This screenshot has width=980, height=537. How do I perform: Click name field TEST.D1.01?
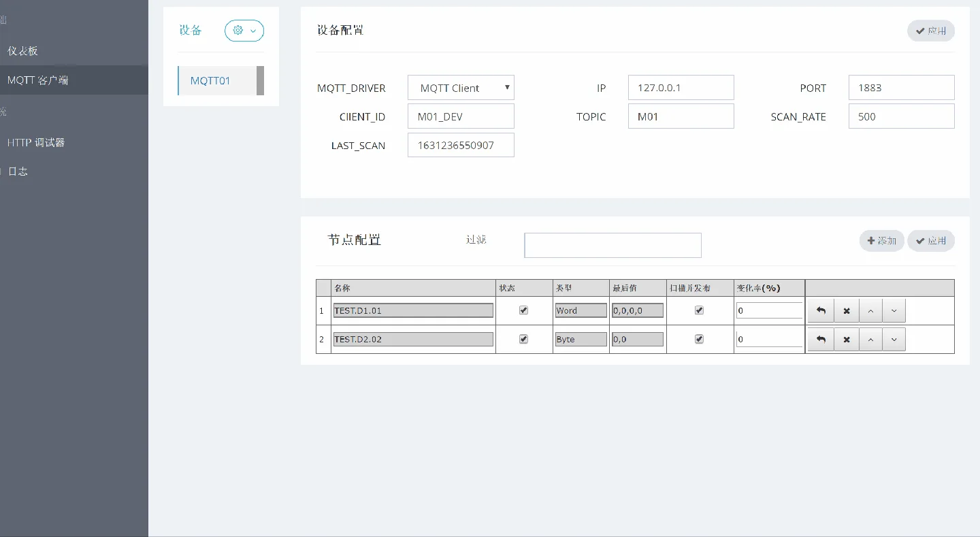pos(413,310)
